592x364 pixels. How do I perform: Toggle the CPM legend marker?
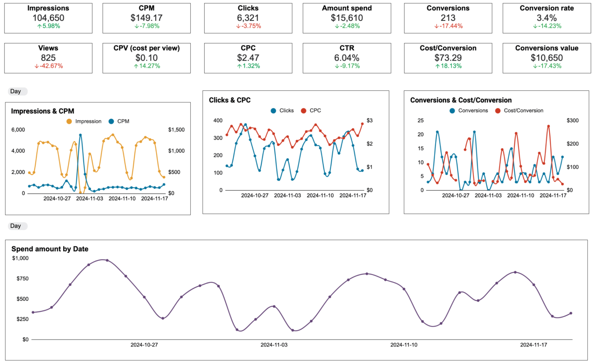[111, 121]
